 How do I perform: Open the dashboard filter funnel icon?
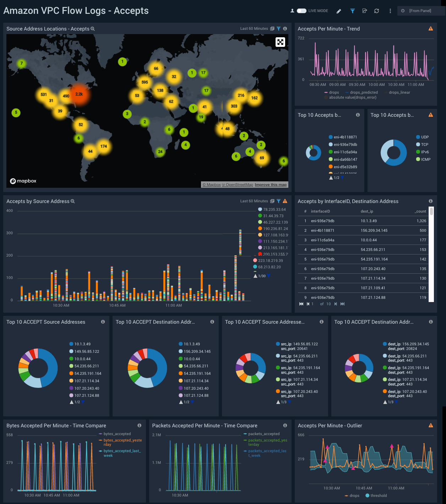(352, 11)
